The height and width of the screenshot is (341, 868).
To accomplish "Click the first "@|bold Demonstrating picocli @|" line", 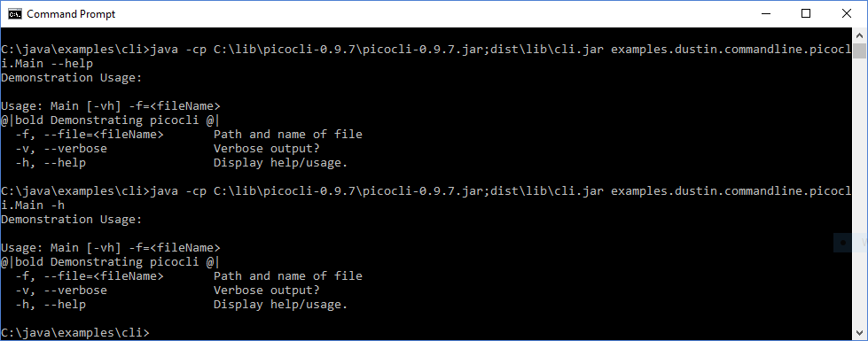I will tap(110, 120).
